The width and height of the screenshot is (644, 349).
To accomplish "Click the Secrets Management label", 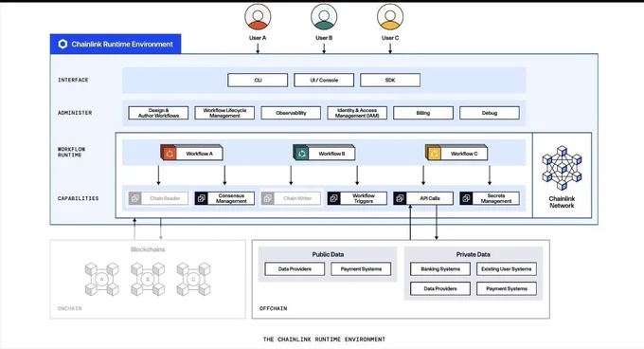I will click(496, 198).
